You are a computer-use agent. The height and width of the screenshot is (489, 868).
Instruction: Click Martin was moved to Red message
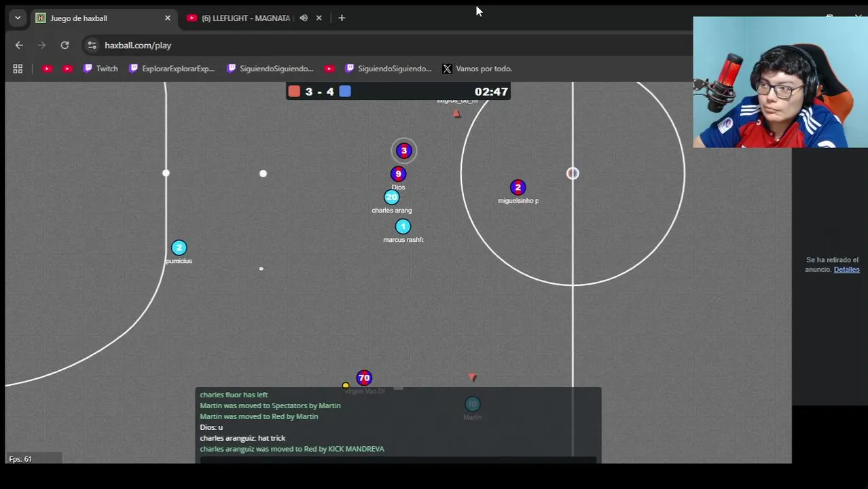click(259, 416)
